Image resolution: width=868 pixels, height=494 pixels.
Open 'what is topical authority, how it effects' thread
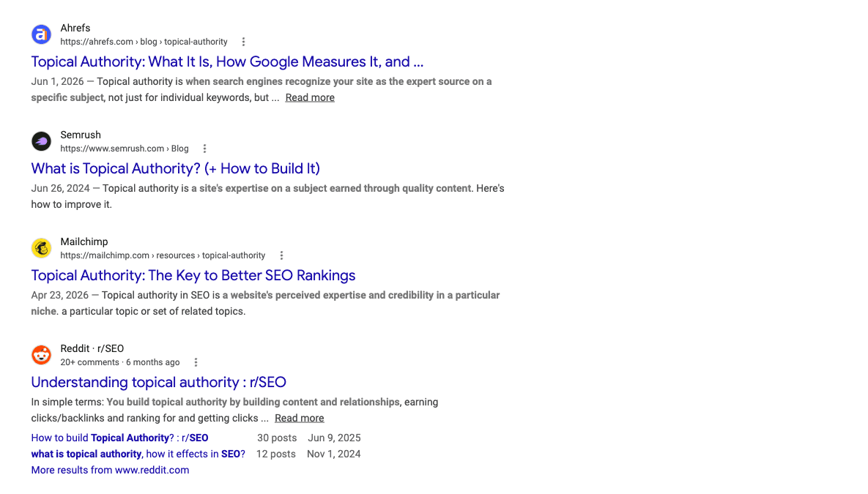pos(138,454)
